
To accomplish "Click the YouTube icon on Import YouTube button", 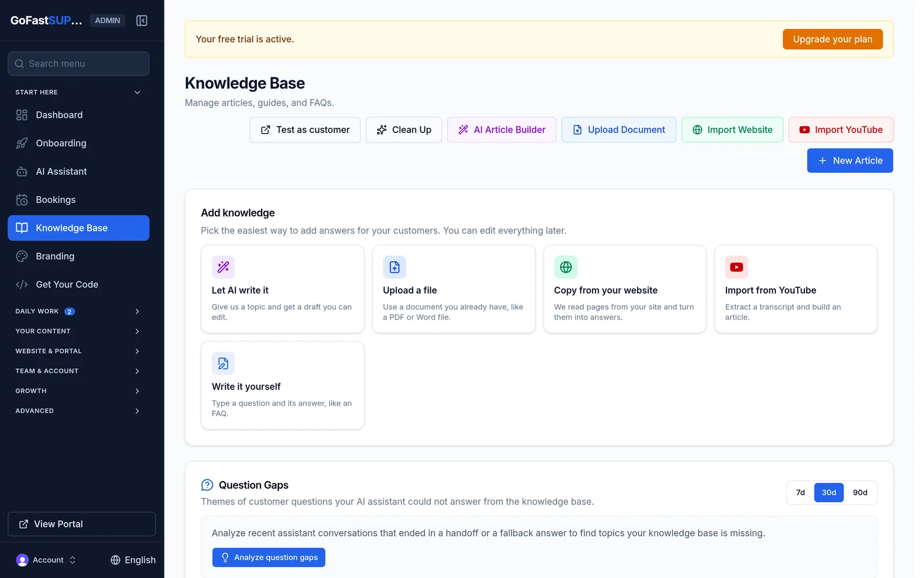I will point(804,130).
